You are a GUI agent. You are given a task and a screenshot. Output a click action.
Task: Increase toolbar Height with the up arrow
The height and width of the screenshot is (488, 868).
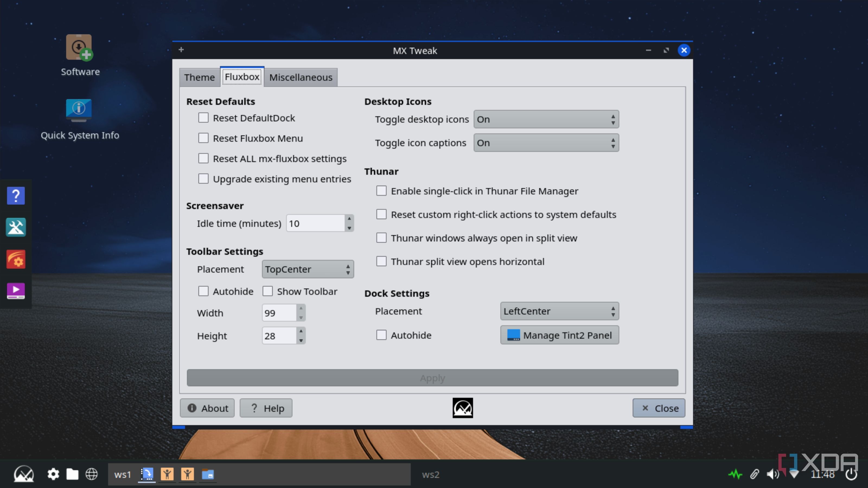pos(301,331)
